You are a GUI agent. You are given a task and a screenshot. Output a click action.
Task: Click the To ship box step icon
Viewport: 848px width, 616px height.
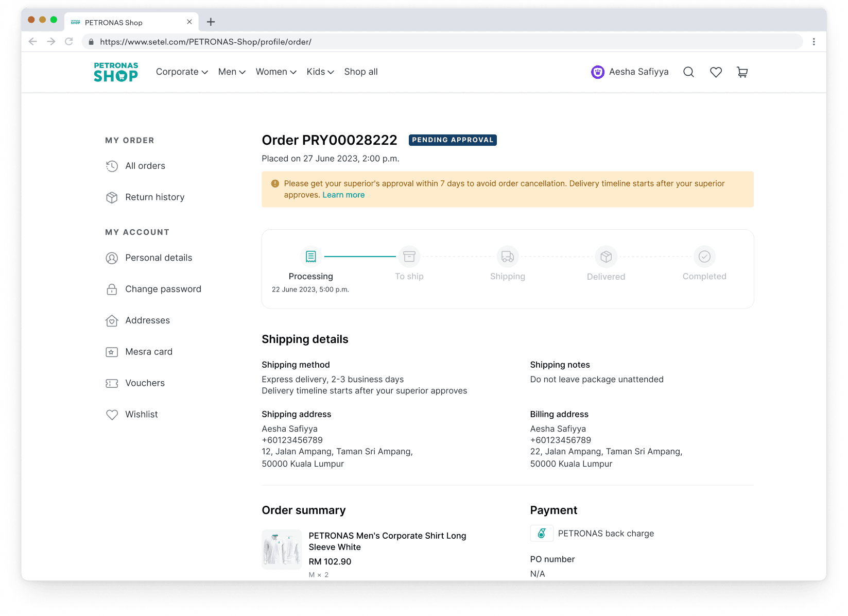(409, 256)
